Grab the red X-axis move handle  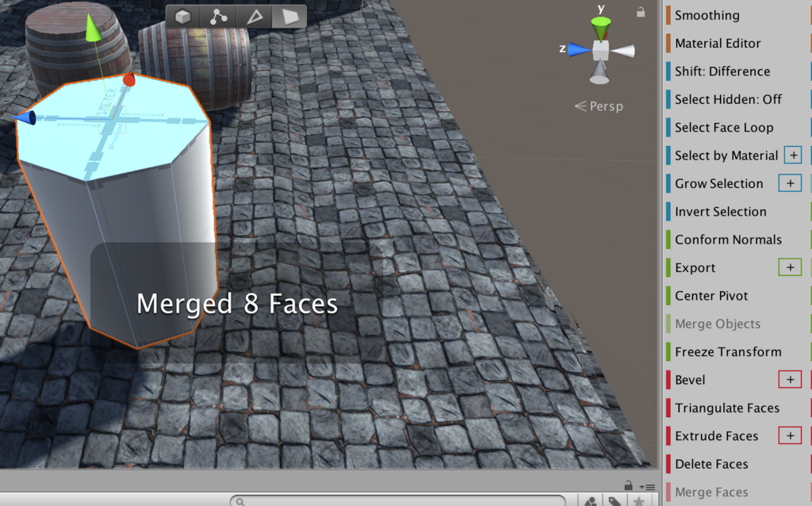[129, 80]
